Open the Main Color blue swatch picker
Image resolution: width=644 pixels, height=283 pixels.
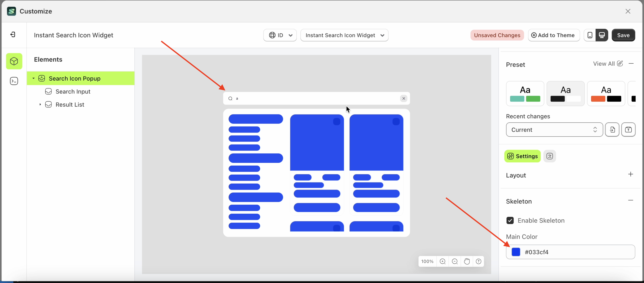[x=516, y=252]
